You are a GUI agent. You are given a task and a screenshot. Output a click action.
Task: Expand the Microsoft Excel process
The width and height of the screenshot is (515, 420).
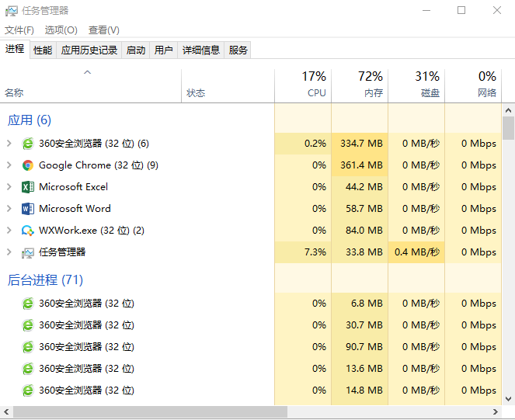(9, 187)
